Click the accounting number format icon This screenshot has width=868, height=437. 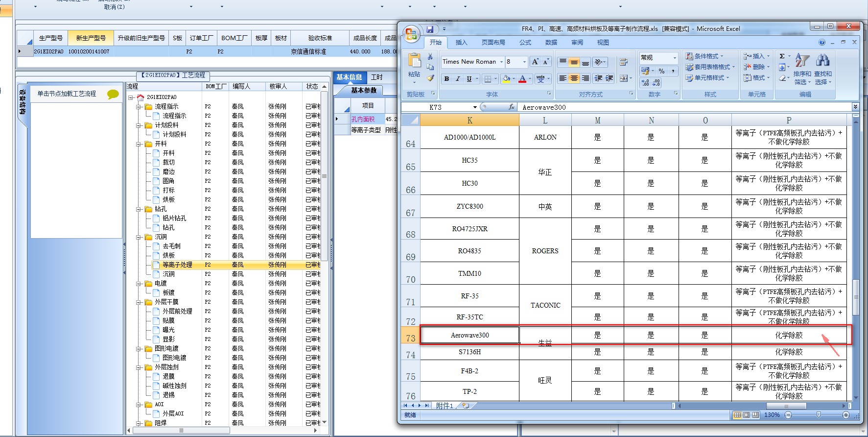pos(645,71)
